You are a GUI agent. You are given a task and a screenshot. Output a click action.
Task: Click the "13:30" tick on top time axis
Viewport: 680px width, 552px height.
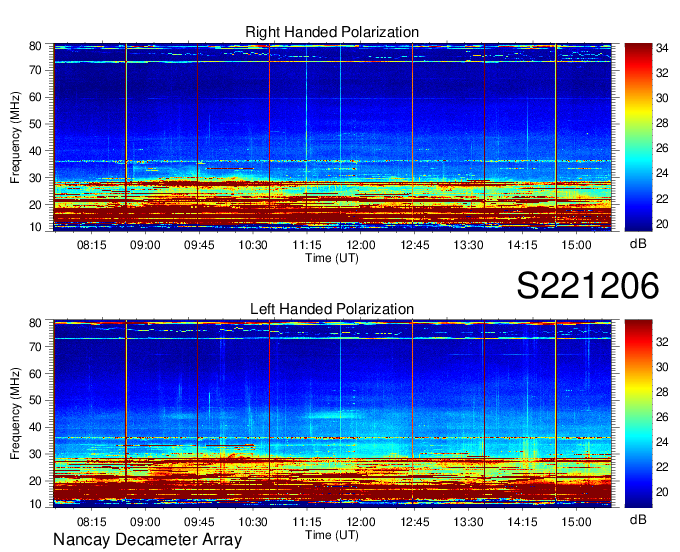468,245
